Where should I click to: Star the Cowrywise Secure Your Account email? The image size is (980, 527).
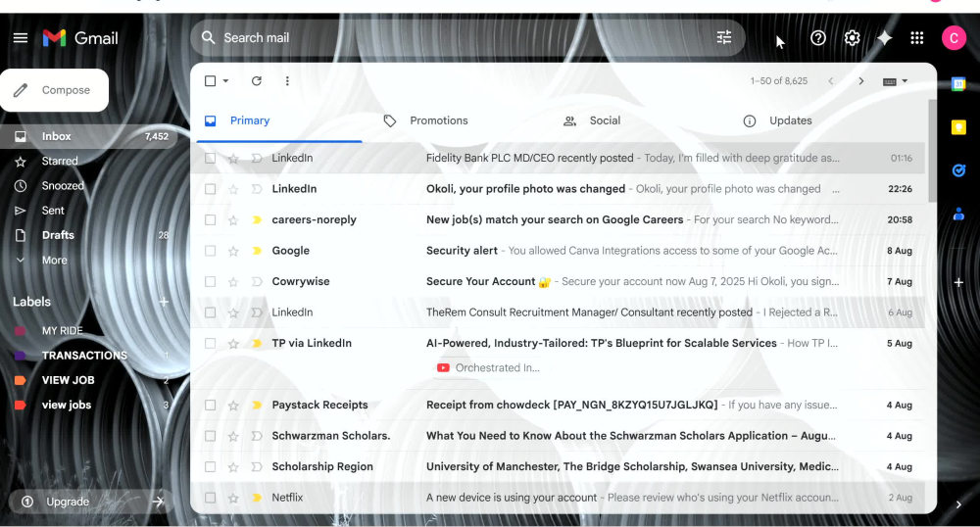[233, 281]
